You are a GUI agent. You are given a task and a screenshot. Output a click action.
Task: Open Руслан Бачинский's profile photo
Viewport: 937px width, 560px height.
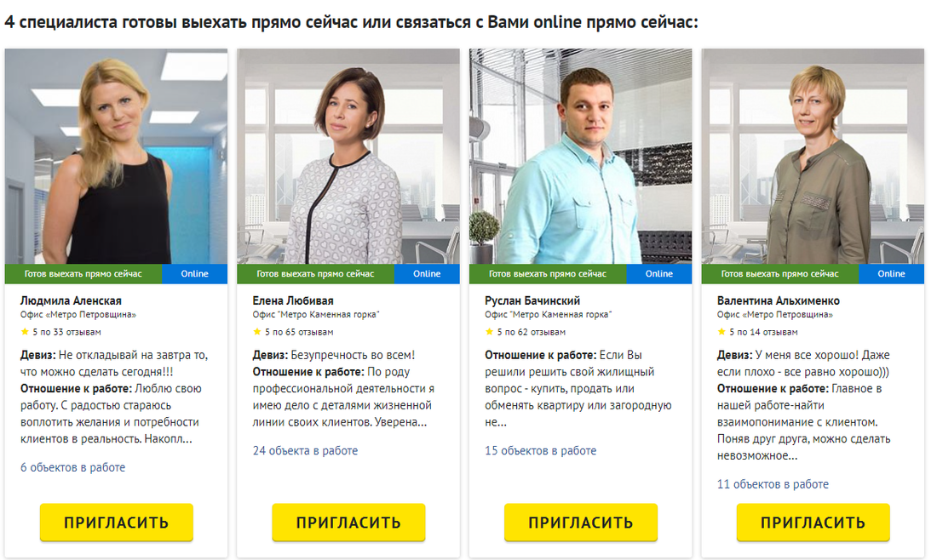(x=581, y=157)
